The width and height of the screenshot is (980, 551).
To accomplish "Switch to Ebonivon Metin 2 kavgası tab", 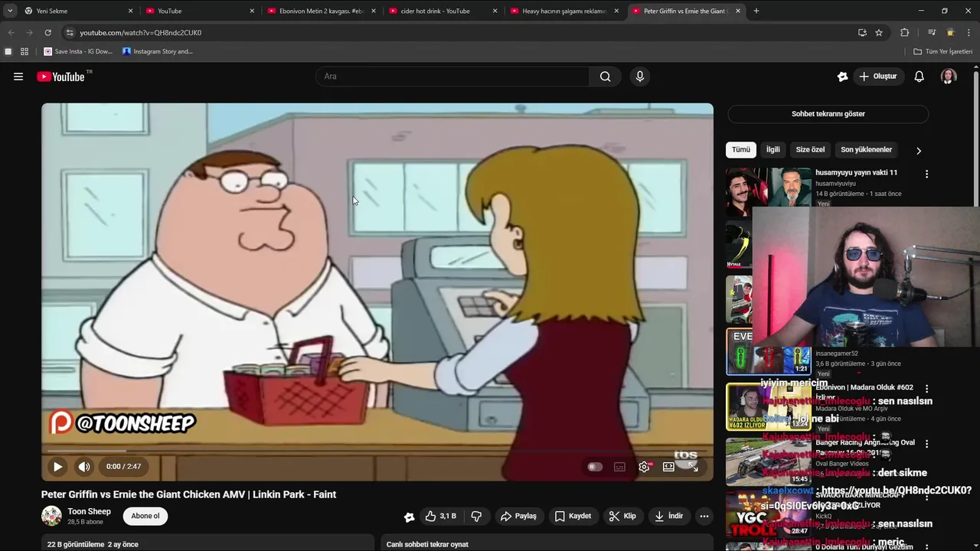I will pos(321,11).
